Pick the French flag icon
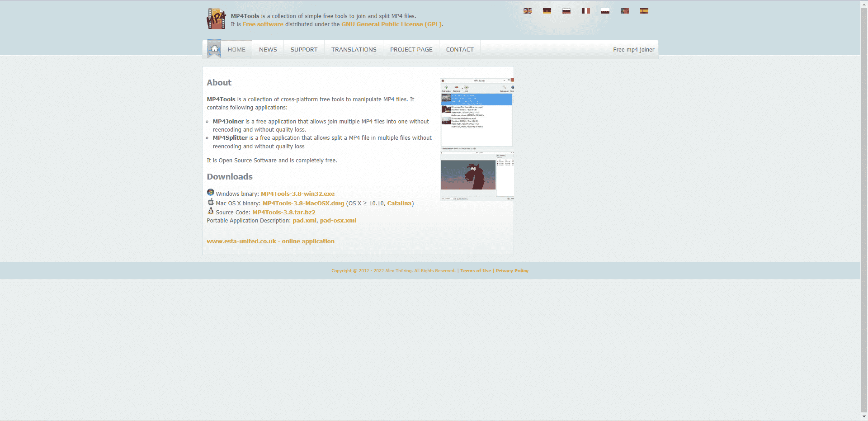The height and width of the screenshot is (421, 868). click(586, 11)
